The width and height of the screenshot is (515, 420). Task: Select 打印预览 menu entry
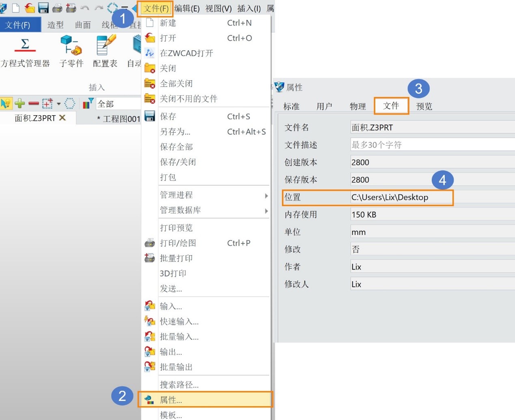coord(206,228)
